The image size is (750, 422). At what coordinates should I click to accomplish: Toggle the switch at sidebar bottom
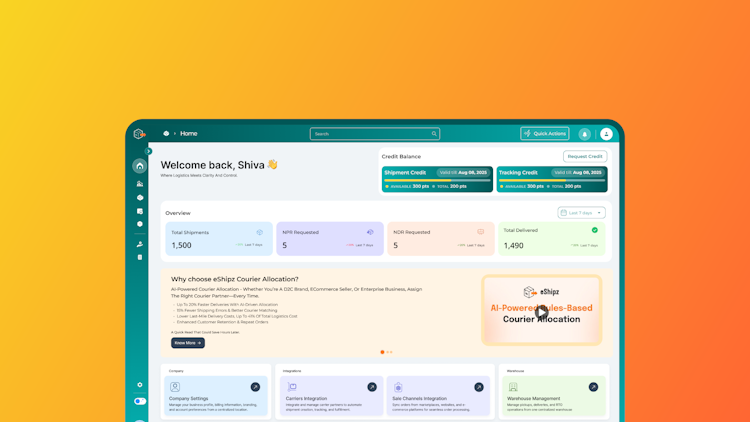[x=140, y=401]
